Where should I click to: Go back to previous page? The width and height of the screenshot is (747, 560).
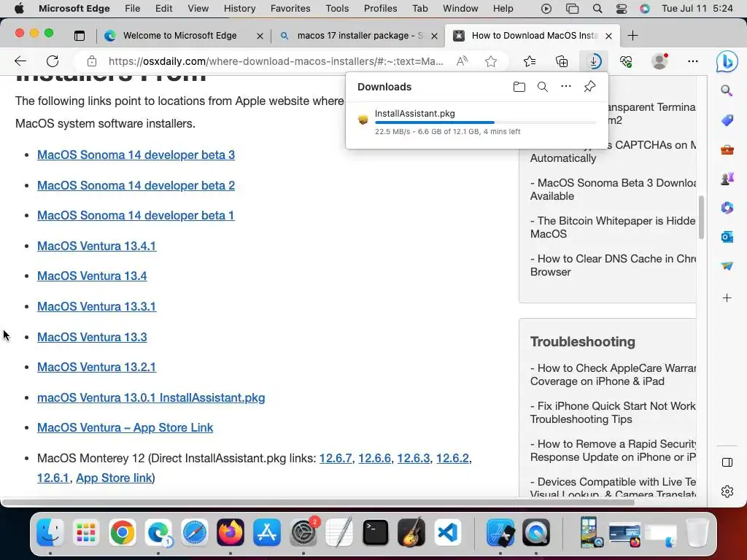coord(20,61)
